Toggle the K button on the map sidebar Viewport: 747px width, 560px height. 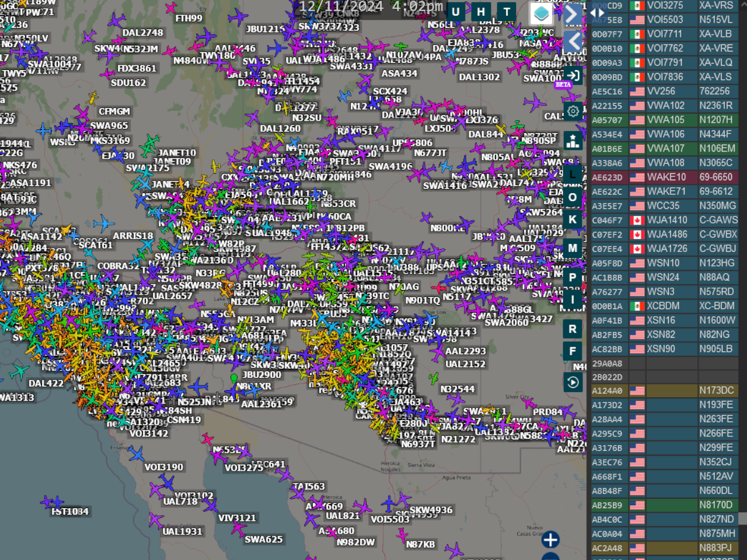[x=573, y=219]
